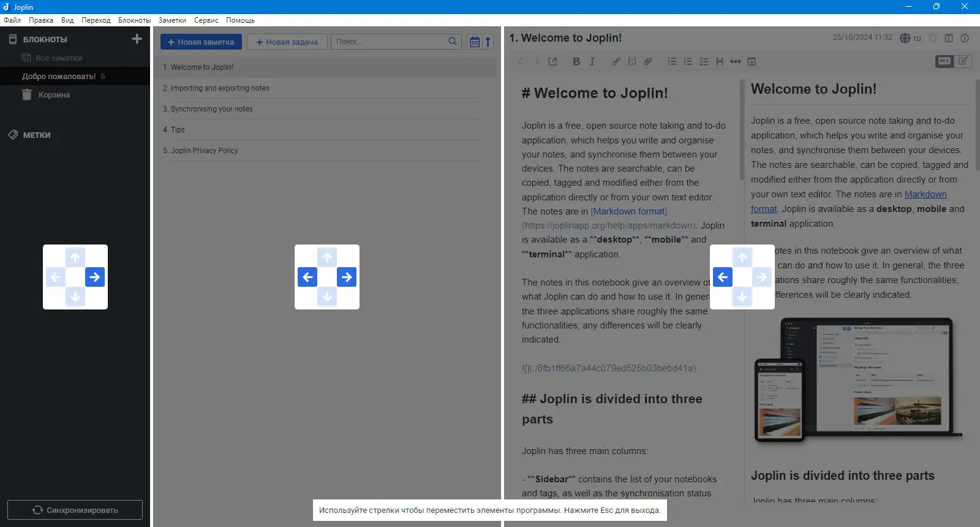Image resolution: width=980 pixels, height=527 pixels.
Task: Open the Вид menu
Action: coord(67,20)
